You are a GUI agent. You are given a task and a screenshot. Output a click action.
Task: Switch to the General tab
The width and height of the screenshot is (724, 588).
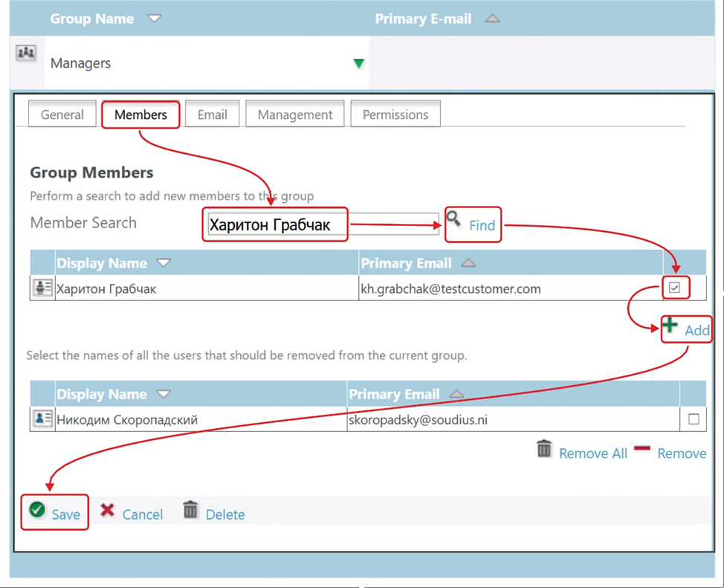coord(62,114)
